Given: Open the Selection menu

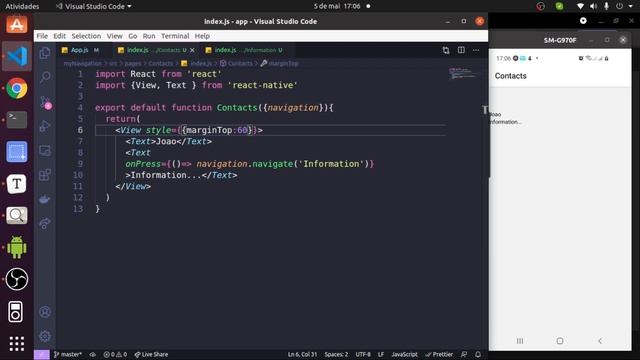Looking at the screenshot, I should [x=86, y=36].
